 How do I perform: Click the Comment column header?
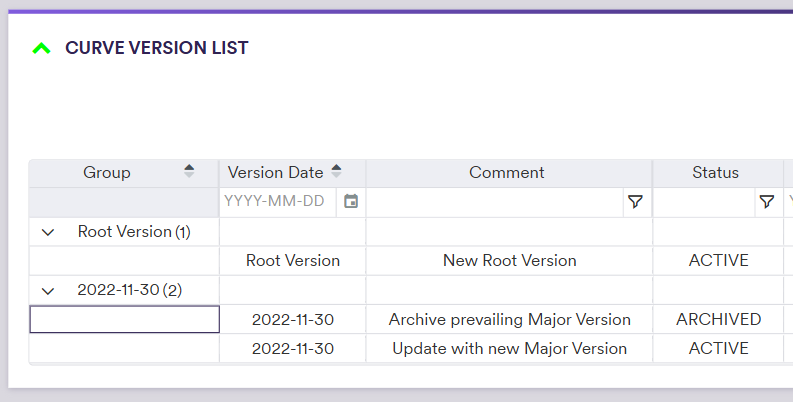(507, 172)
